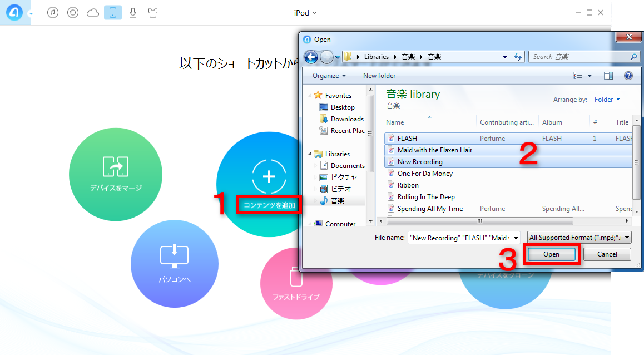The image size is (644, 355).
Task: Open the iTunes library music icon
Action: point(53,13)
